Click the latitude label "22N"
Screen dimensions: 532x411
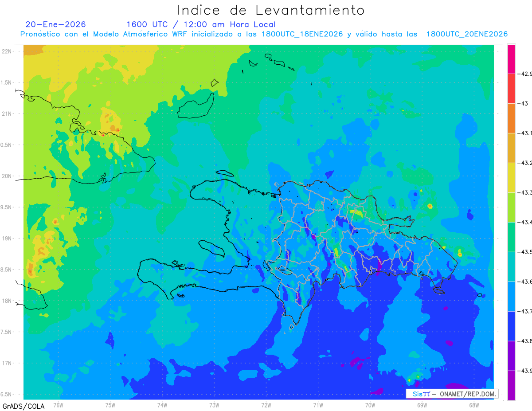[8, 51]
